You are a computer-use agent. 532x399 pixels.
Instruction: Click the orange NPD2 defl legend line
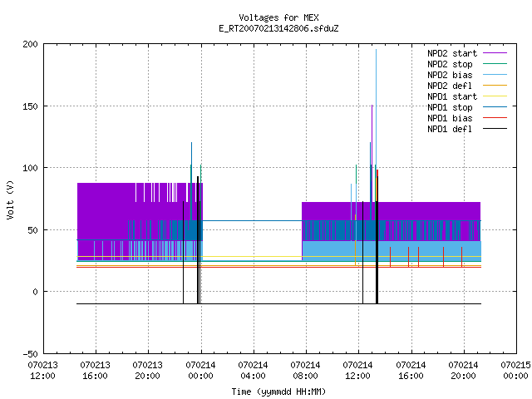coord(495,85)
